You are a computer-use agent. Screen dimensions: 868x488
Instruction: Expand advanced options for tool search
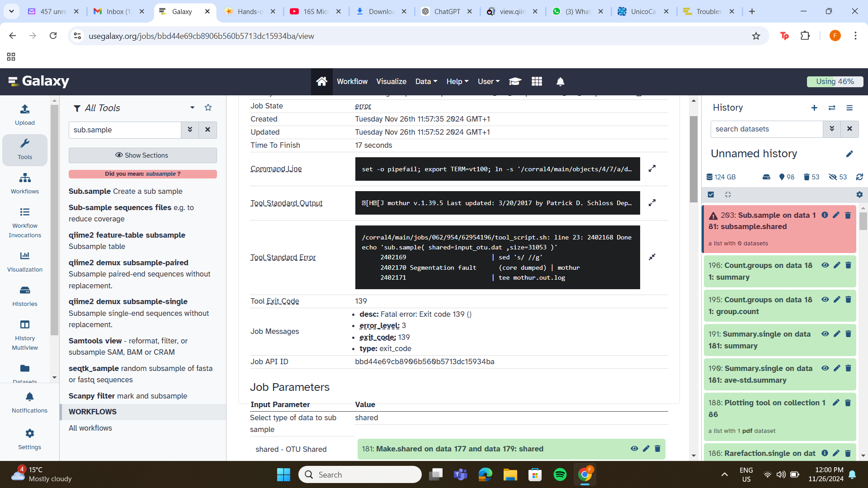190,130
